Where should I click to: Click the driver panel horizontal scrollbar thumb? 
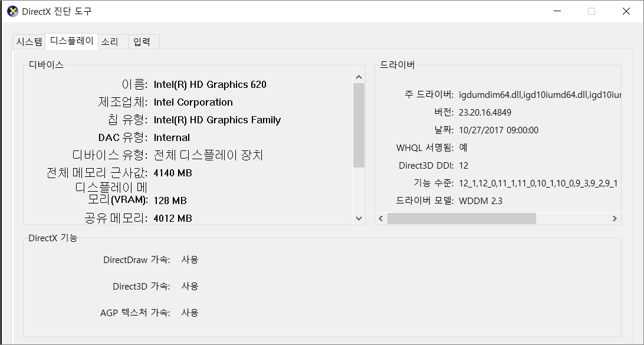pyautogui.click(x=461, y=218)
